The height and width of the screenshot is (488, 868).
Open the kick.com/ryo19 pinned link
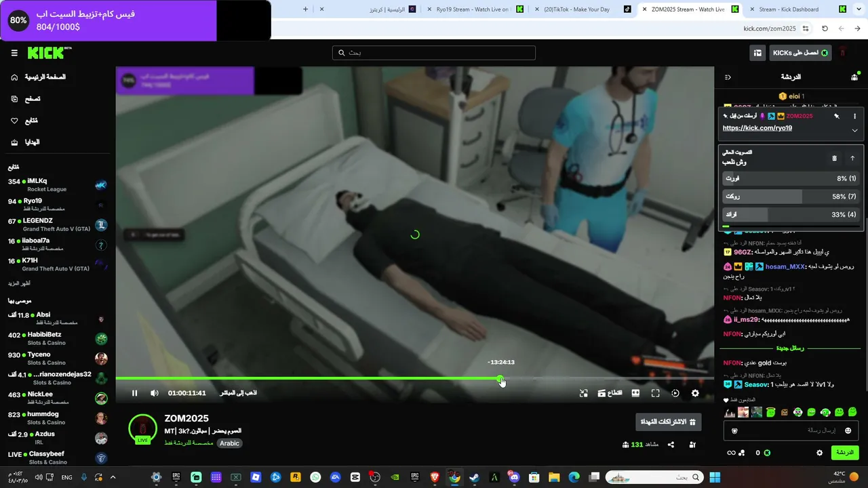(x=757, y=128)
